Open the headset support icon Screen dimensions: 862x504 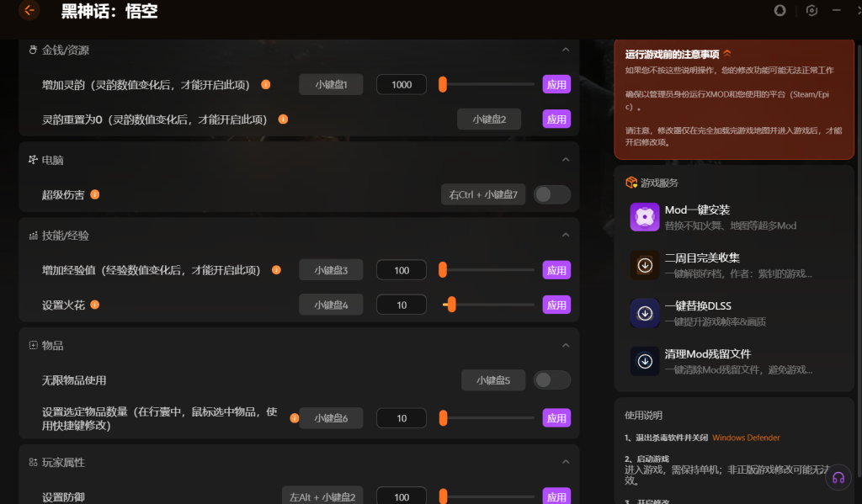838,478
